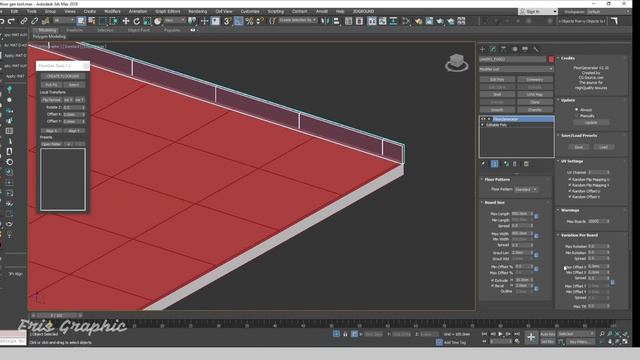640x360 pixels.
Task: Toggle Angle Snap icon in toolbar
Action: 239,21
